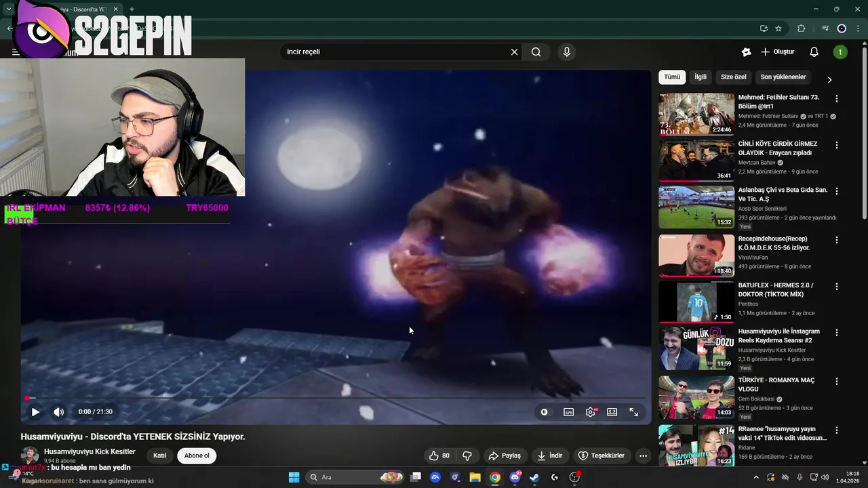Select the Size özel filter chip
Image resolution: width=868 pixels, height=488 pixels.
tap(733, 77)
